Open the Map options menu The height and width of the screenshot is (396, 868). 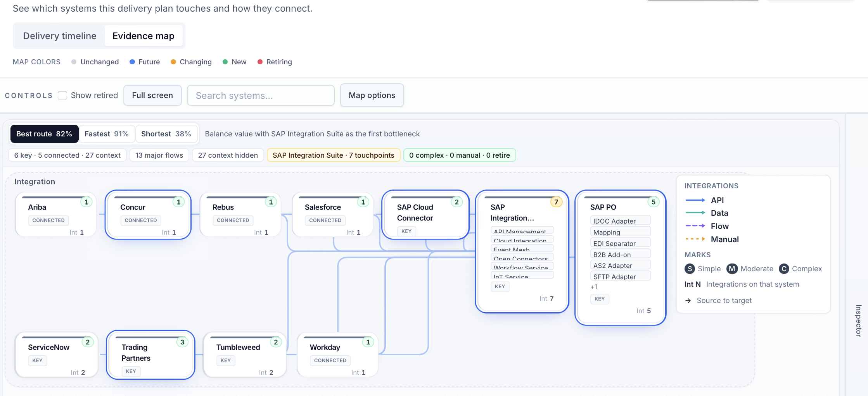click(x=372, y=95)
